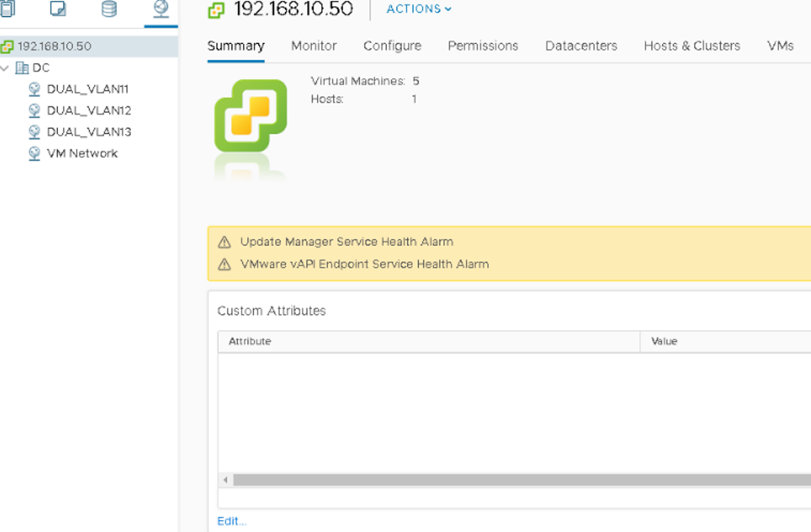
Task: Open the VMs tab
Action: pos(780,46)
